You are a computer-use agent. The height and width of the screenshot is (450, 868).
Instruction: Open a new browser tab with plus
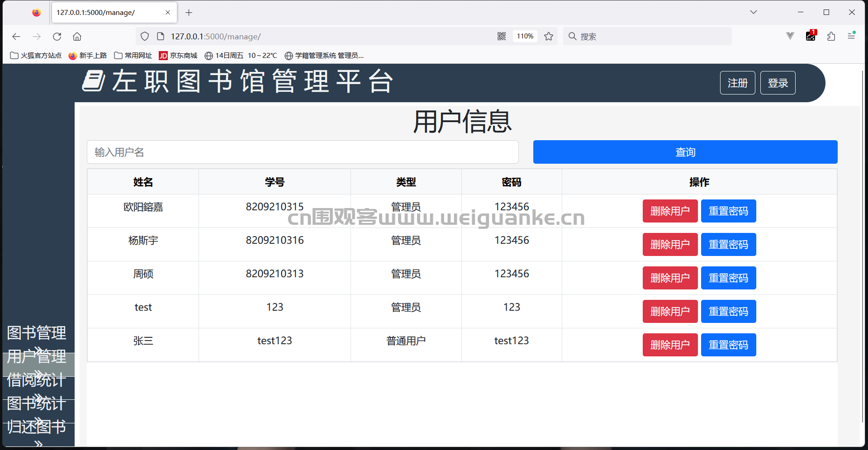click(x=189, y=13)
